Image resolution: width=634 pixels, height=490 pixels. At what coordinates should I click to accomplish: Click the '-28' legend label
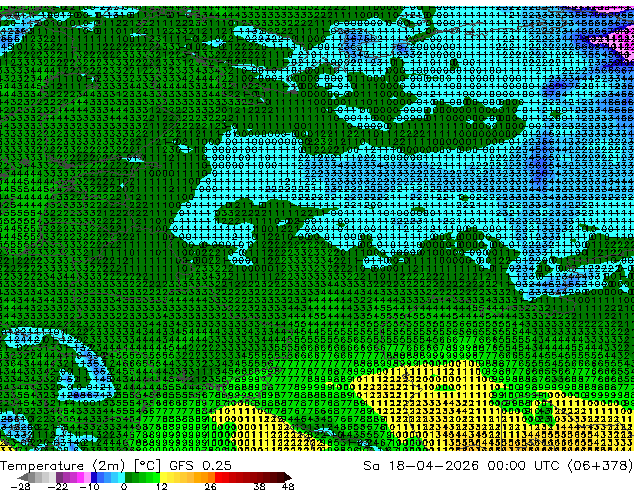pos(20,486)
